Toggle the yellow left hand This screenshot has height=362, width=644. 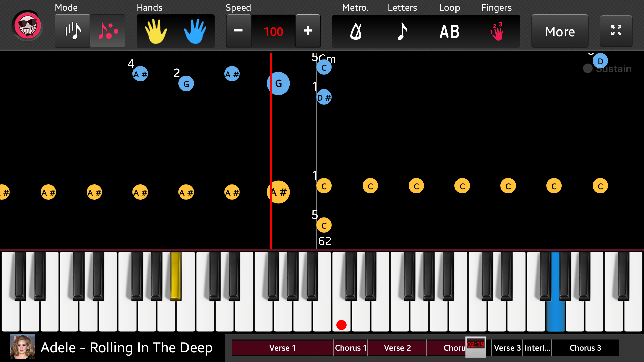(x=157, y=31)
